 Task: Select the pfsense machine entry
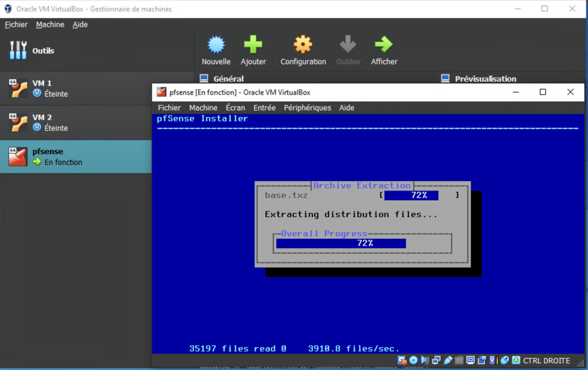tap(76, 157)
